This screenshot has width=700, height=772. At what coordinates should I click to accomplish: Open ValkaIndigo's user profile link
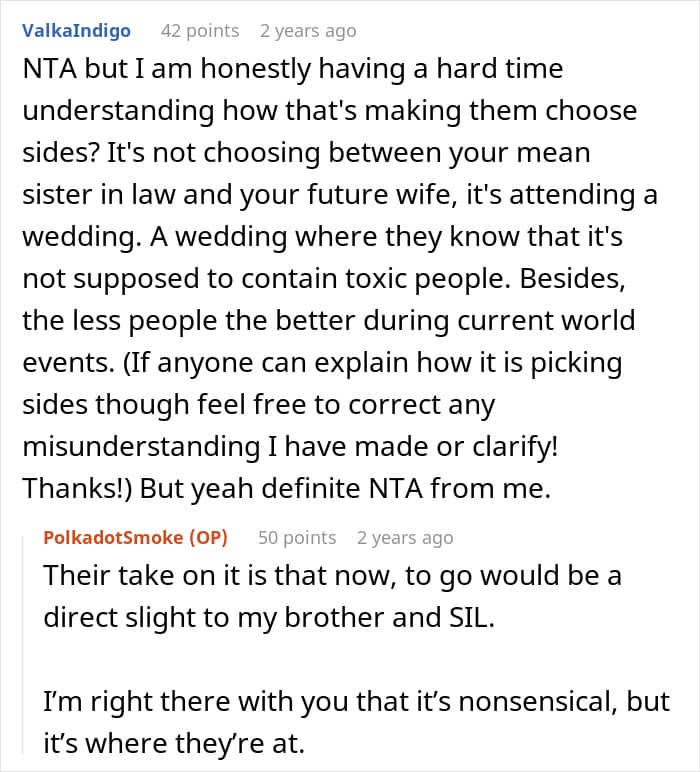(x=76, y=31)
